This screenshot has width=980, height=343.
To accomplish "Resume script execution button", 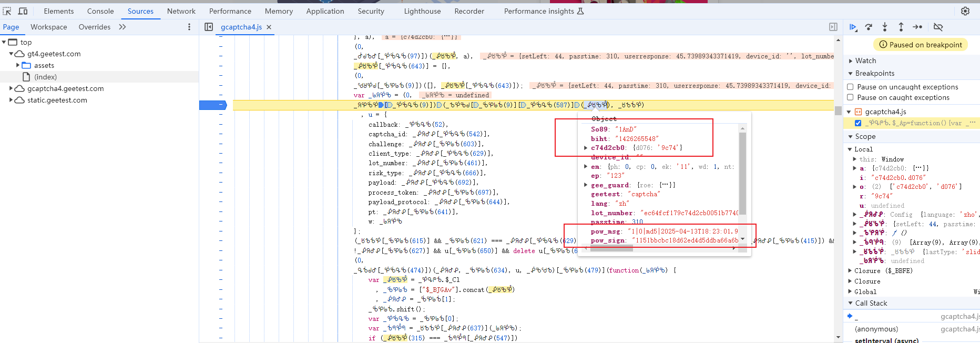I will pyautogui.click(x=853, y=27).
